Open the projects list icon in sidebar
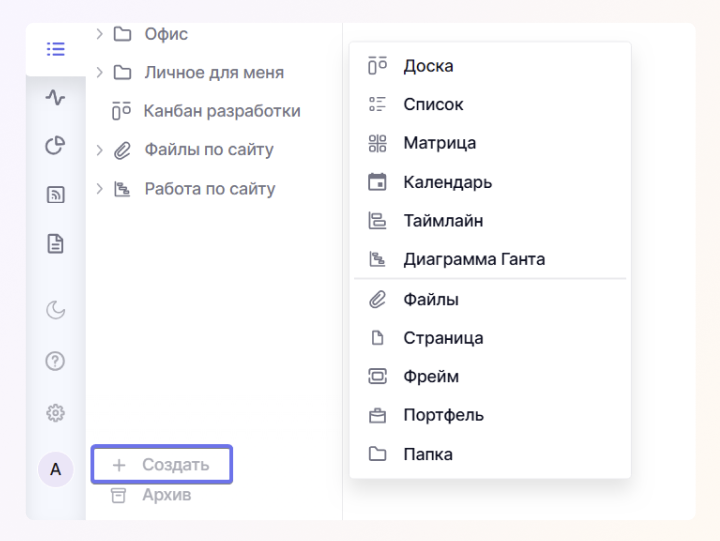The width and height of the screenshot is (720, 541). (56, 49)
